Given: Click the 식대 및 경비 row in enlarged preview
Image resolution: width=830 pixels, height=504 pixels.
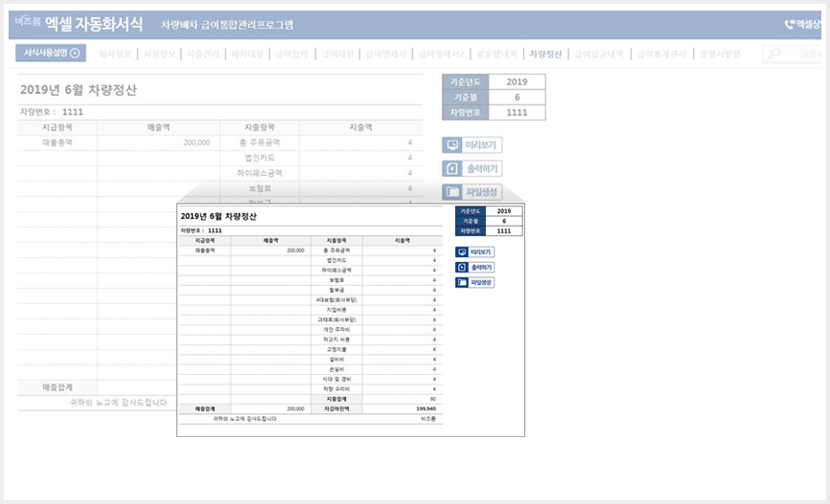Looking at the screenshot, I should pos(311,379).
